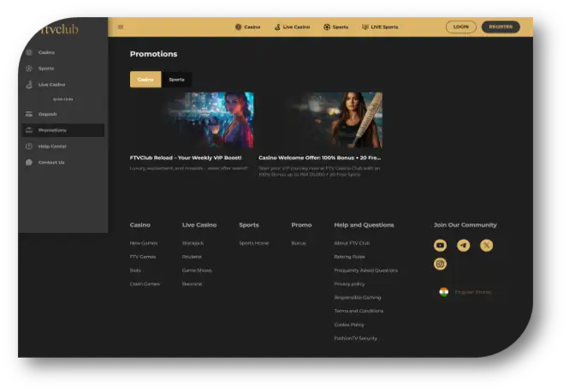
Task: Open the FTVClub Reload promotion image
Action: coord(192,120)
